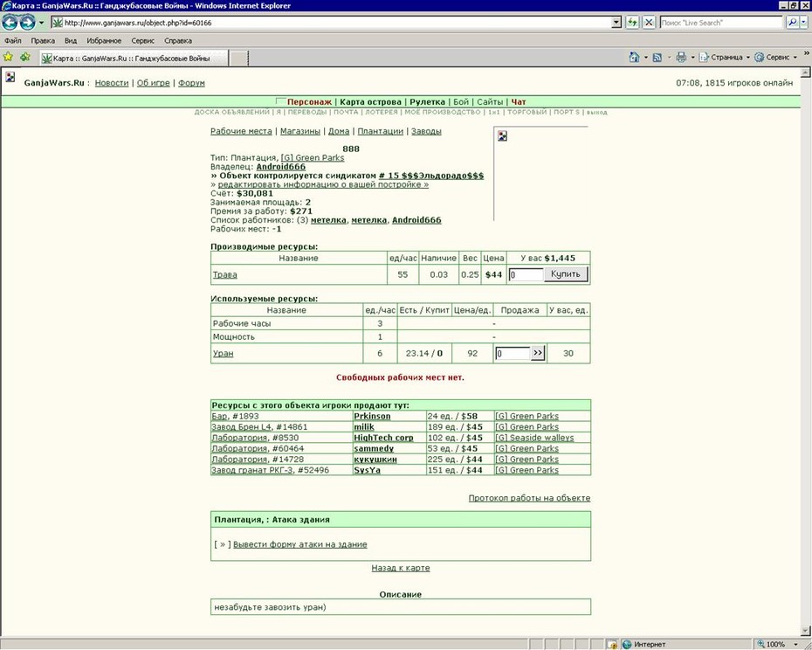Image resolution: width=812 pixels, height=650 pixels.
Task: Click the Уран sell arrows button
Action: (538, 353)
